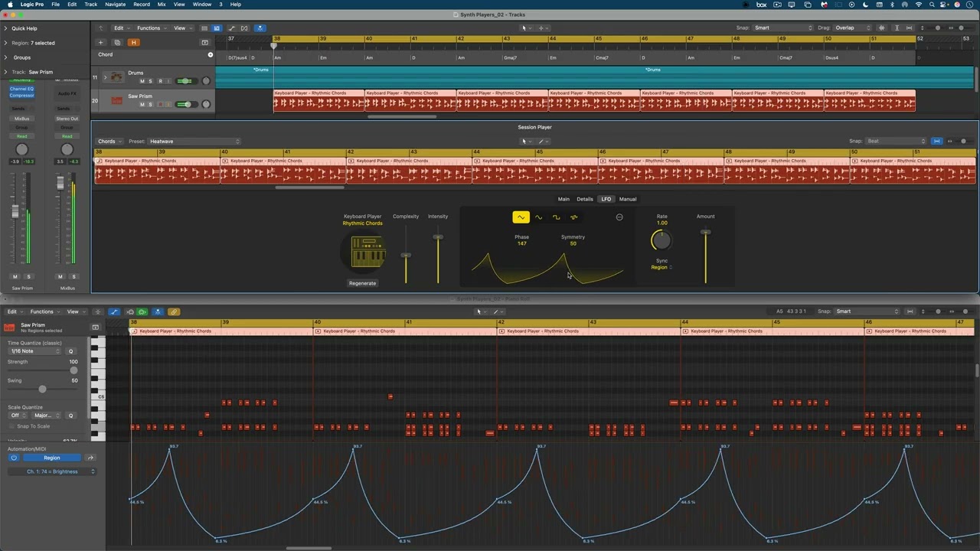The height and width of the screenshot is (551, 980).
Task: Toggle Catch playhead button in Tracks area
Action: coord(260,28)
